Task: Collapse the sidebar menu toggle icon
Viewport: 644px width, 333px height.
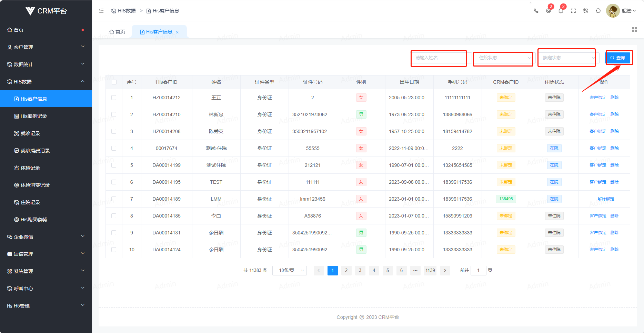Action: [x=101, y=11]
